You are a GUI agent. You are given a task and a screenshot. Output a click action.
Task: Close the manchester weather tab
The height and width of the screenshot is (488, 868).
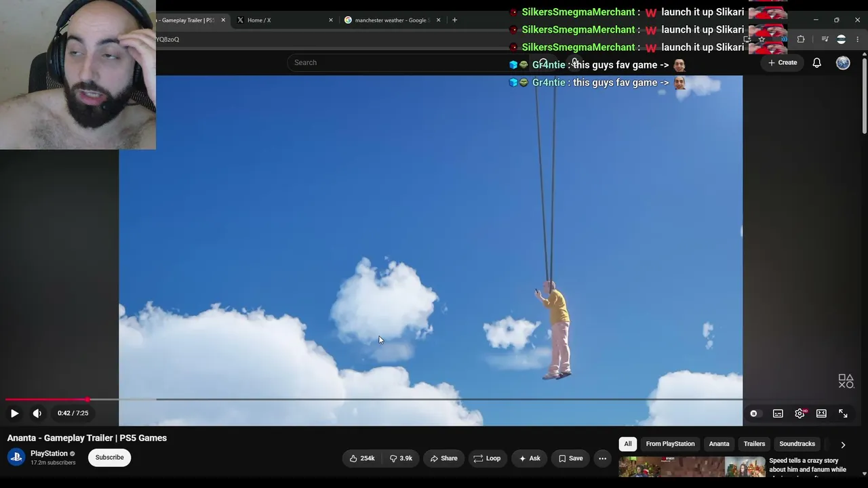point(438,20)
